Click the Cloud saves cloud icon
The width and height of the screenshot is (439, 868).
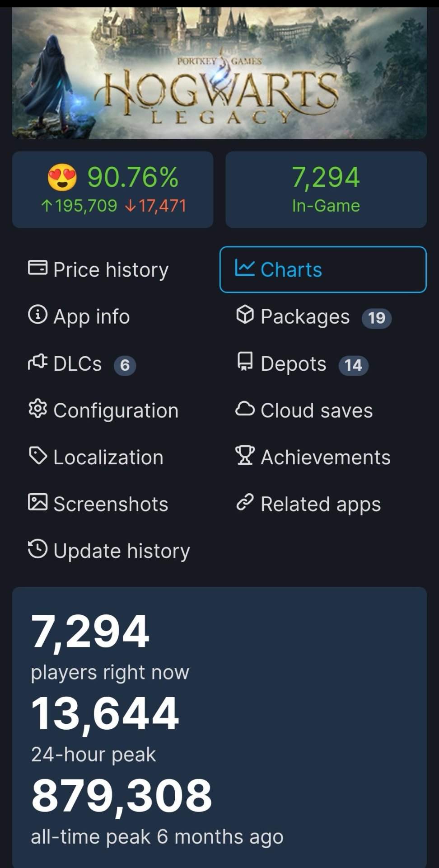tap(245, 409)
